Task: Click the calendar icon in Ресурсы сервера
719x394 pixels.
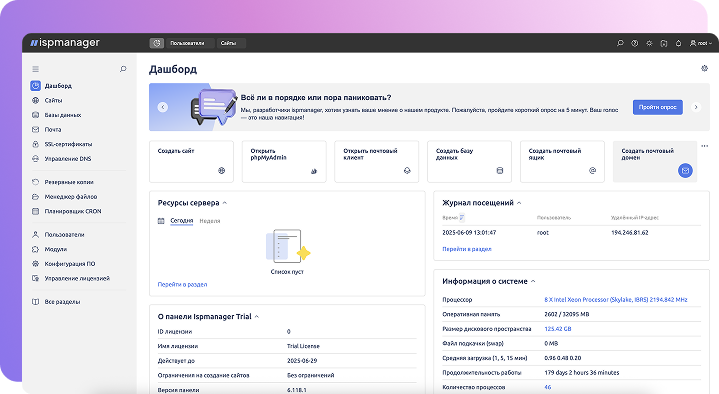Action: (161, 221)
